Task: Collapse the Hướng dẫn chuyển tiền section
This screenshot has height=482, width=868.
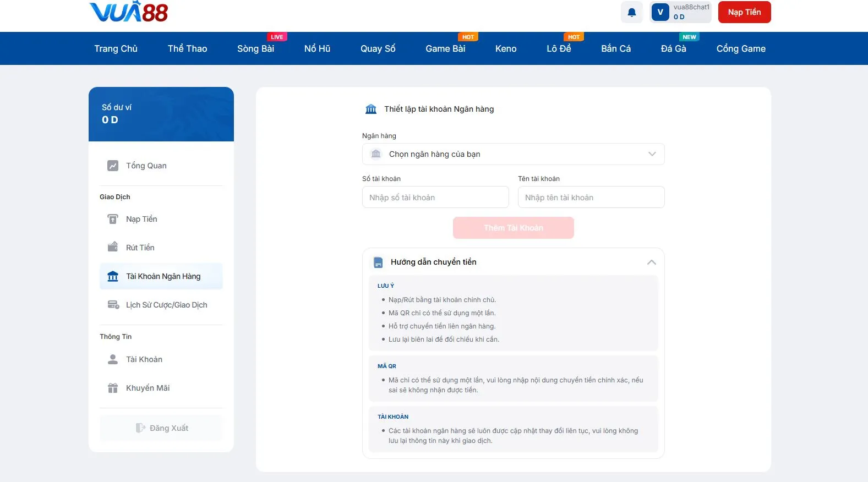Action: point(651,262)
